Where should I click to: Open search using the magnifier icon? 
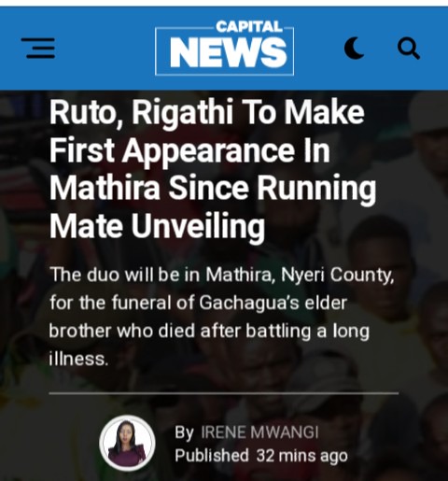409,49
